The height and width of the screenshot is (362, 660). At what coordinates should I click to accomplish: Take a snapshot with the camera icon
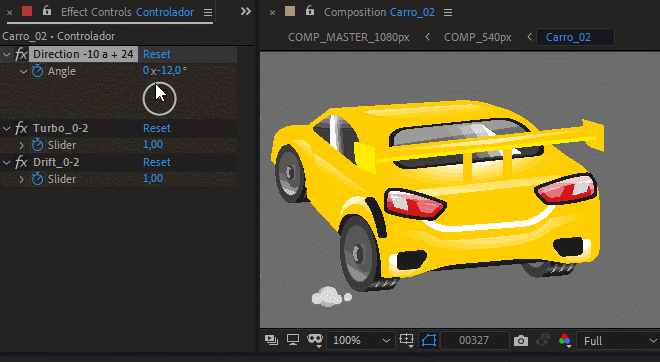tap(521, 341)
